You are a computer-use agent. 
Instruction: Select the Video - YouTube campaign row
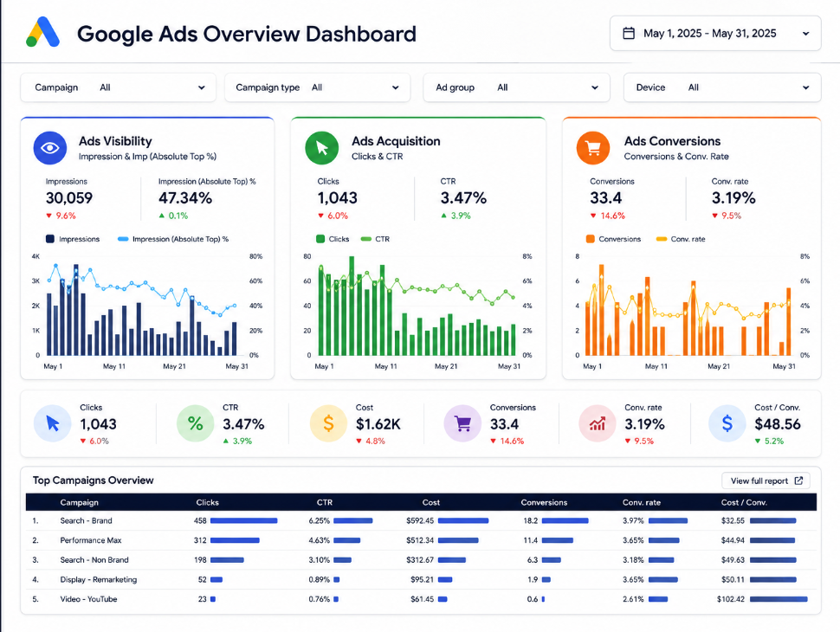[421, 599]
